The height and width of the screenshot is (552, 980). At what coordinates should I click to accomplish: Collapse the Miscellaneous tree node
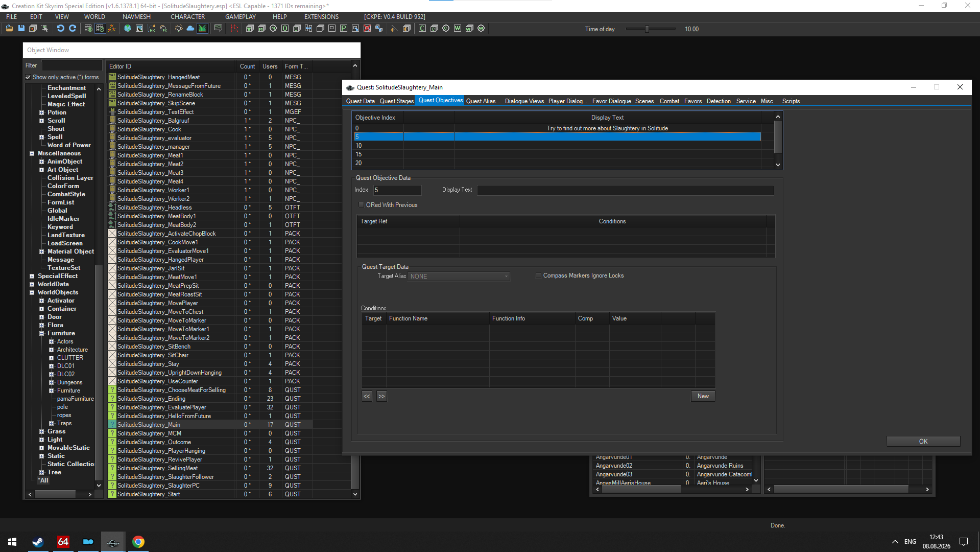tap(32, 153)
